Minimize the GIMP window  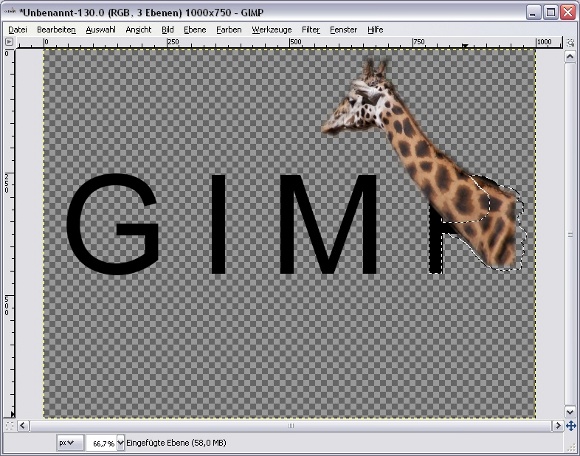pos(533,13)
